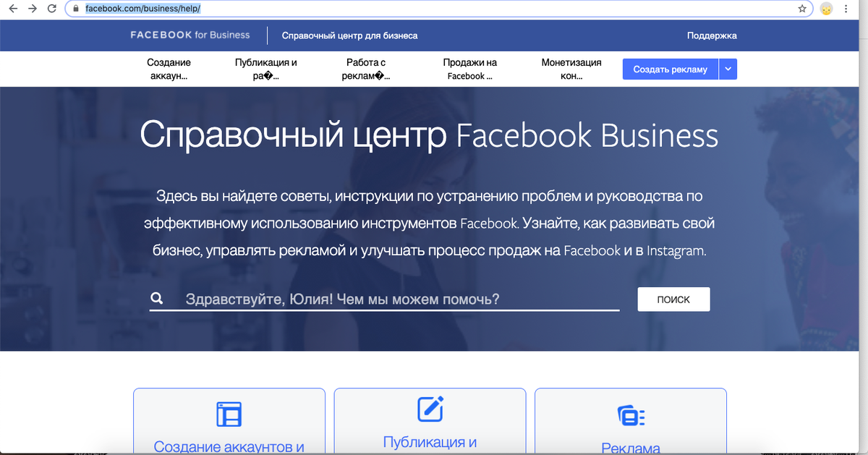
Task: Go forward with the browser forward arrow
Action: click(x=32, y=9)
